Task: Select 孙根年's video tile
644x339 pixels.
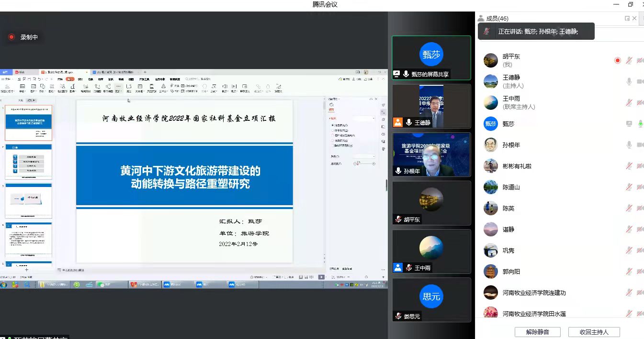Action: coord(431,154)
